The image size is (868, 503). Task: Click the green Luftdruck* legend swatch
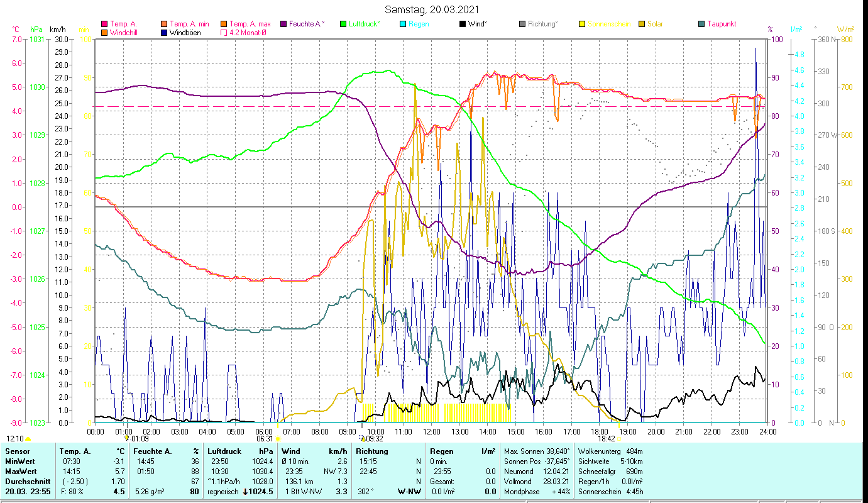[343, 25]
